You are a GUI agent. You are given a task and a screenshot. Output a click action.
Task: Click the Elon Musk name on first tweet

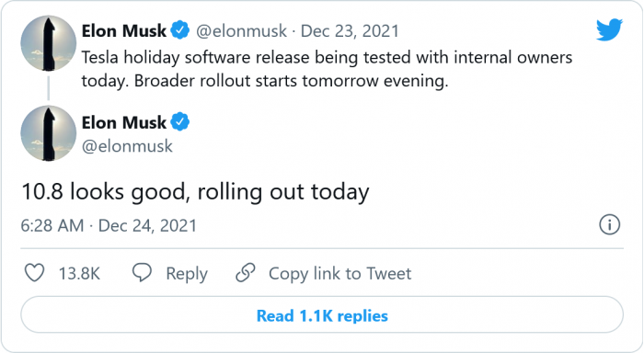click(x=123, y=30)
